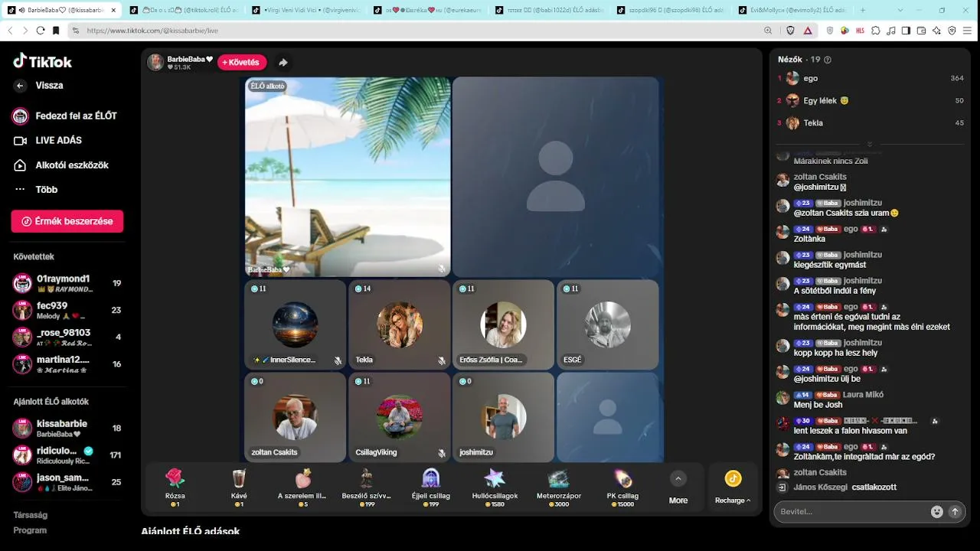Click the TikTok logo in sidebar
980x551 pixels.
tap(43, 61)
